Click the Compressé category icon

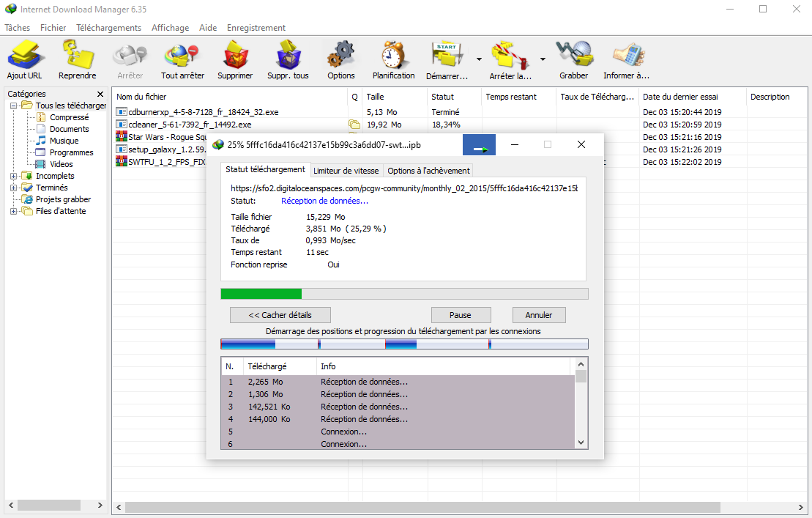click(41, 117)
